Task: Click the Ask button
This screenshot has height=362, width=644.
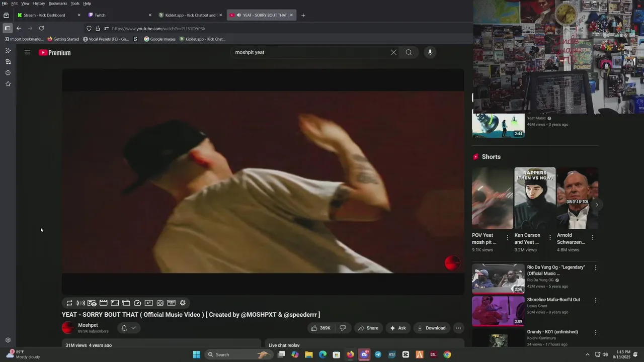Action: click(397, 328)
